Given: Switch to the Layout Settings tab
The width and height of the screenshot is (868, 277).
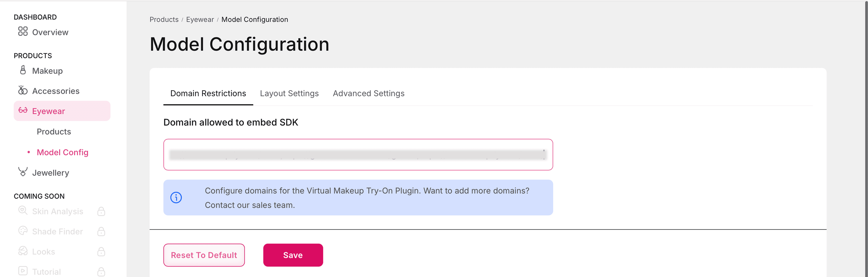Looking at the screenshot, I should [289, 93].
